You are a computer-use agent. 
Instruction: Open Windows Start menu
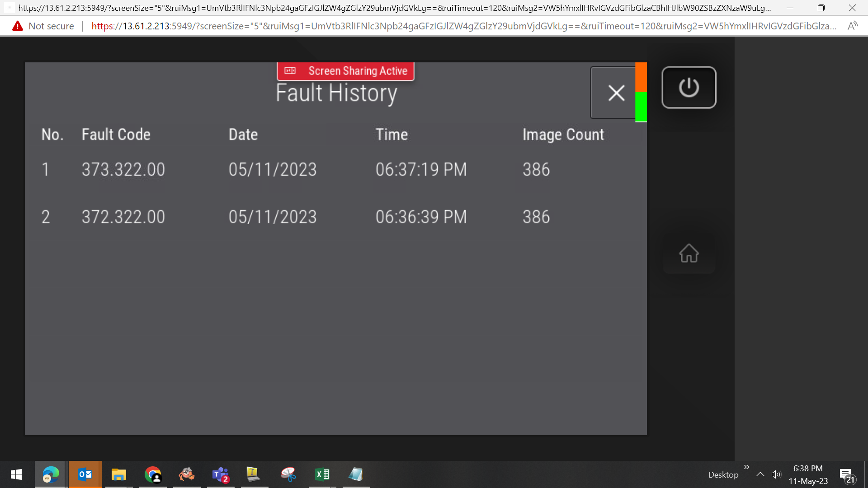(x=16, y=474)
